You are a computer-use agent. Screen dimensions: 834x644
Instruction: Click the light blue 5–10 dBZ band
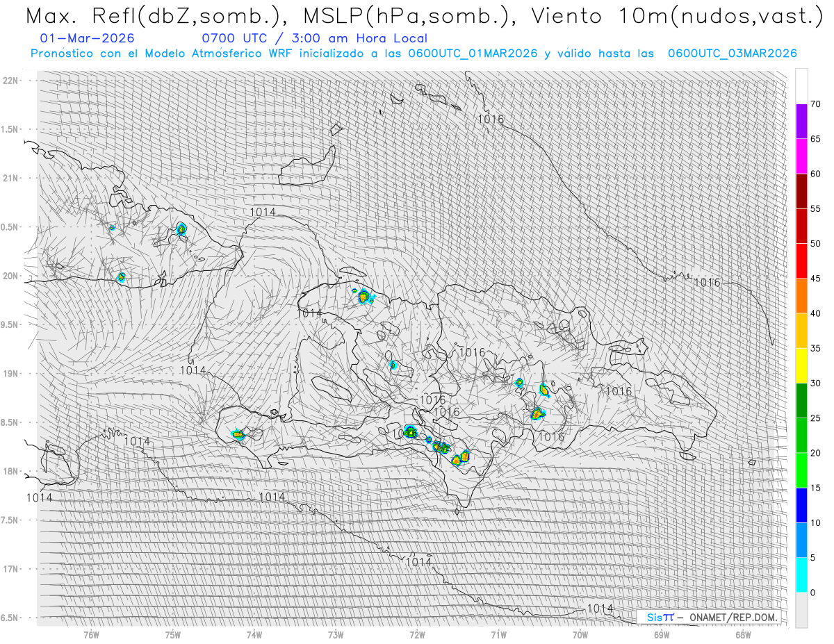(x=801, y=540)
